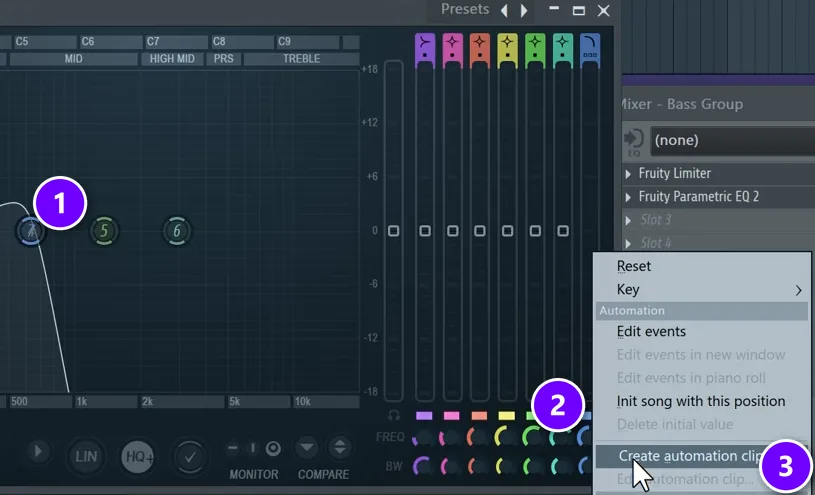Open the Presets menu
Image resolution: width=815 pixels, height=495 pixels.
coord(465,9)
